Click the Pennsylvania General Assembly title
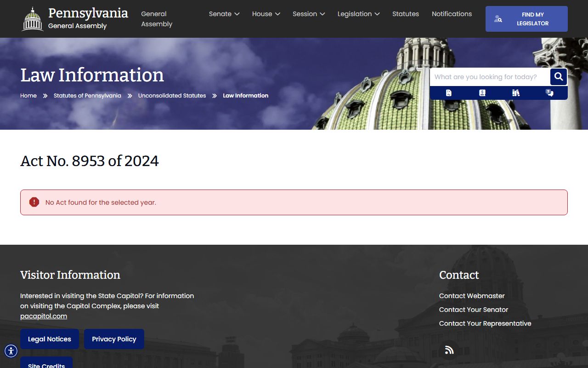Image resolution: width=588 pixels, height=368 pixels. tap(88, 18)
